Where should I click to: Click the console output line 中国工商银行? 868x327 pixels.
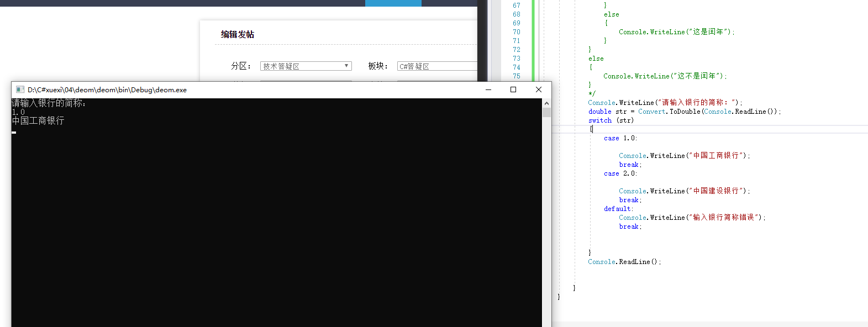(x=38, y=120)
